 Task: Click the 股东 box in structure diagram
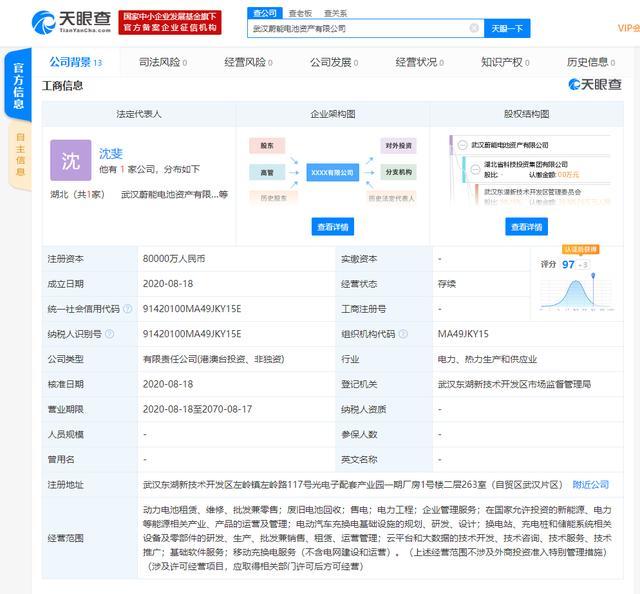tap(267, 146)
